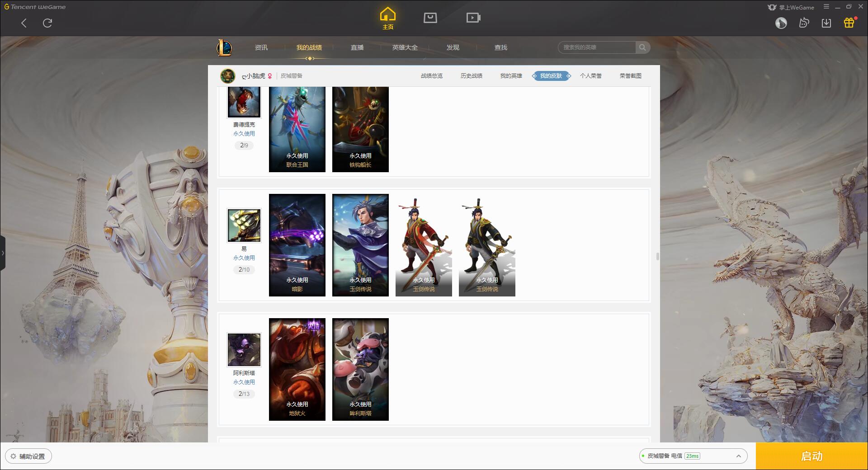Screen dimensions: 868x470
Task: Expand the 皮城警备 电信 server dropdown
Action: coord(693,456)
